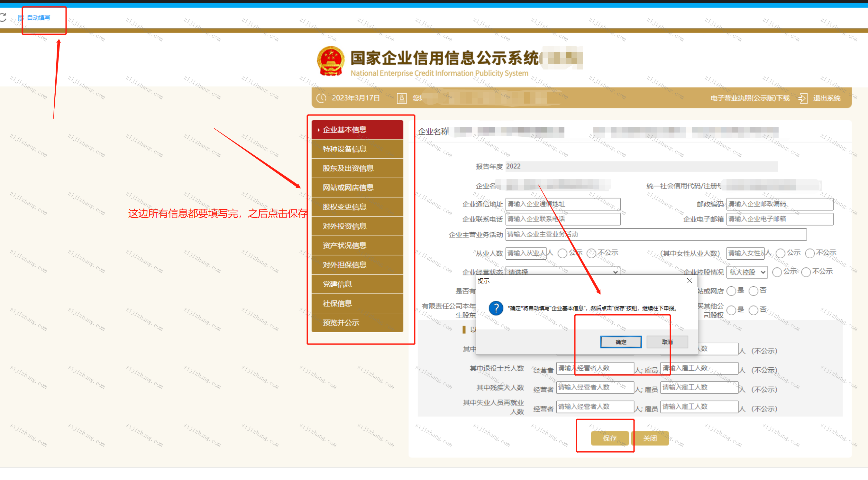Open 资产状况信息 menu item
The width and height of the screenshot is (868, 480).
[357, 246]
